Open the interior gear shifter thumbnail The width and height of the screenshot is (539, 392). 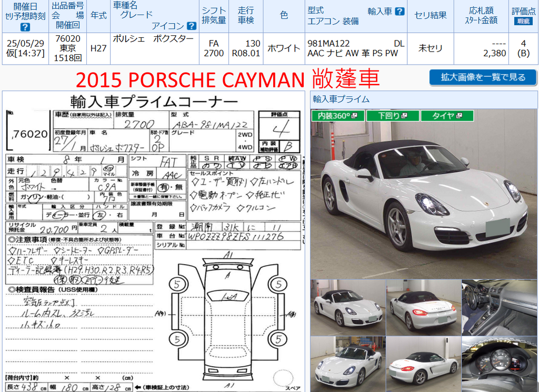click(499, 307)
